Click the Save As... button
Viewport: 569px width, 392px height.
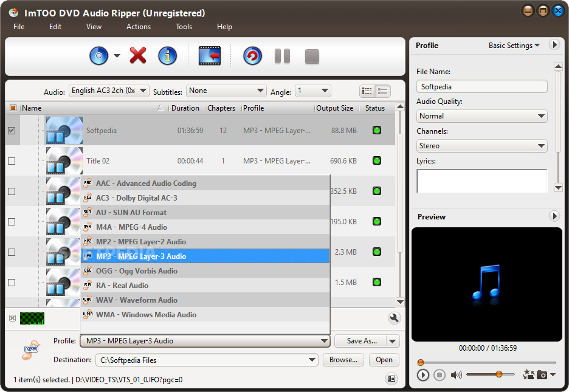(362, 341)
